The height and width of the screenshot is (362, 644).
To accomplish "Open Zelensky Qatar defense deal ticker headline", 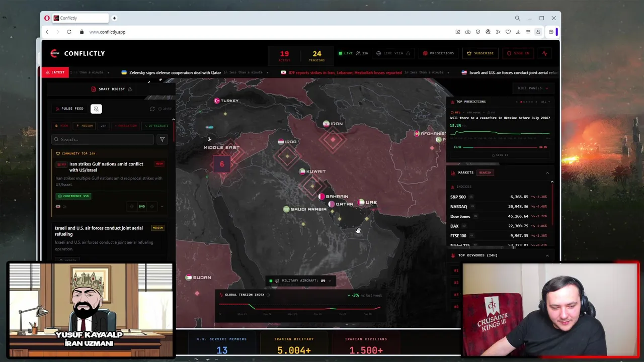I will pos(175,72).
